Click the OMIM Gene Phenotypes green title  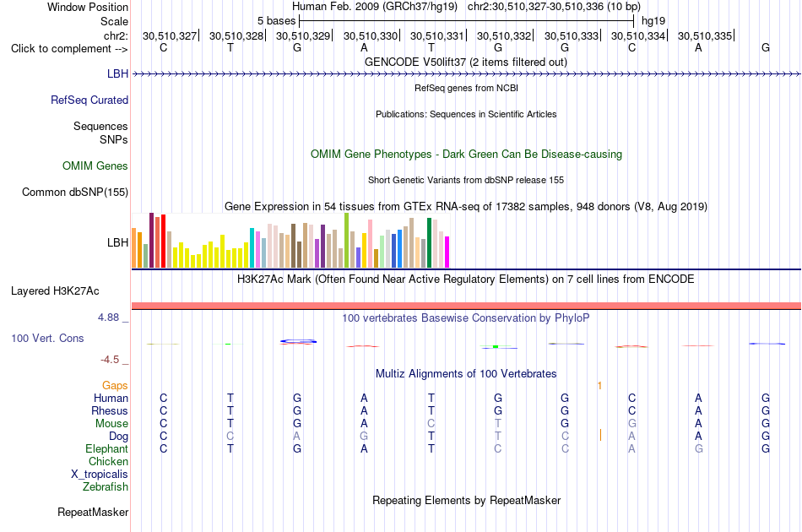coord(467,154)
